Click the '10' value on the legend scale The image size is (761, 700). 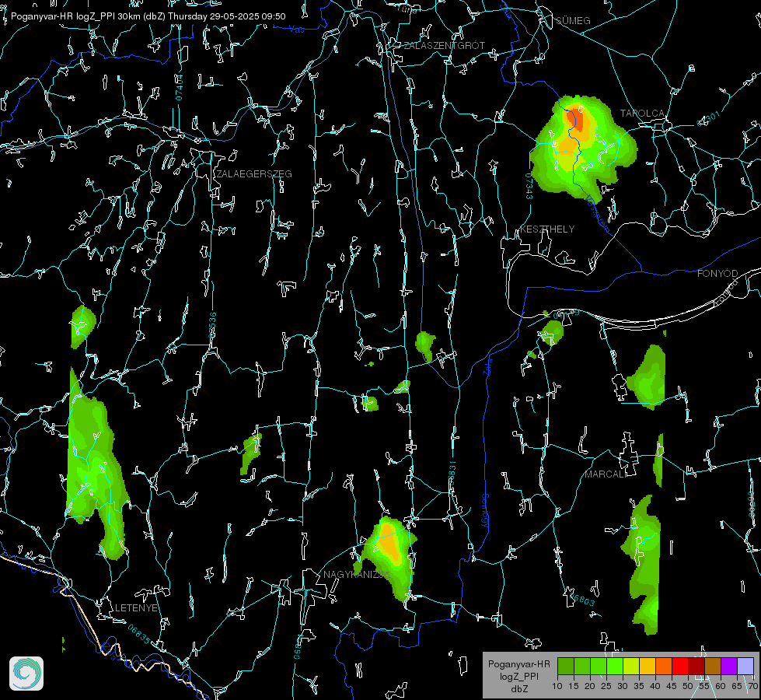pyautogui.click(x=557, y=687)
